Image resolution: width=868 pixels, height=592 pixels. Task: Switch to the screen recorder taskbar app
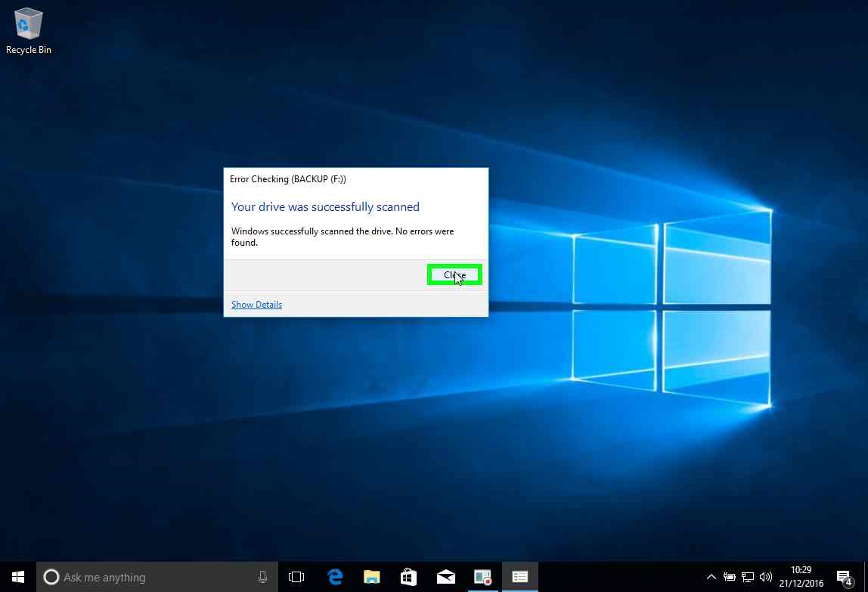point(482,577)
